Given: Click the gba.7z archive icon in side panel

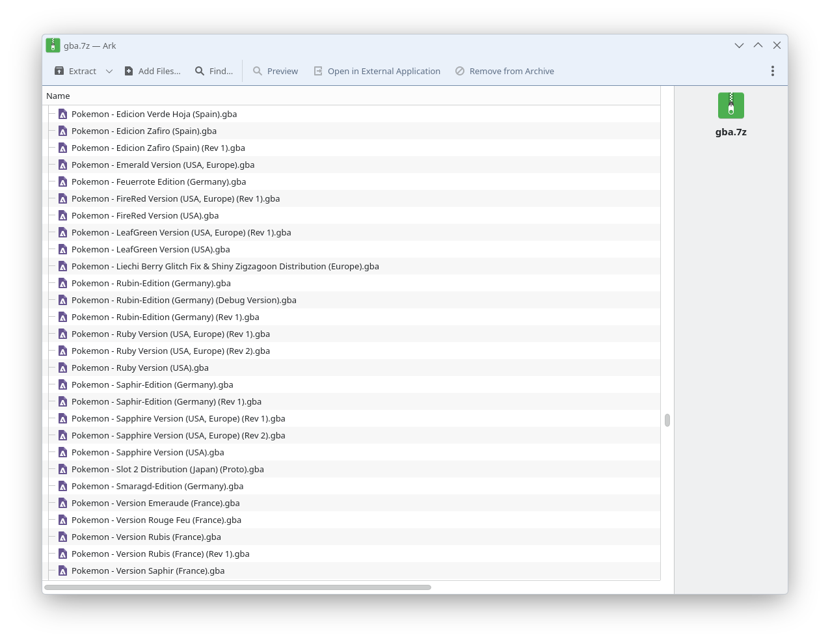Looking at the screenshot, I should (x=731, y=105).
